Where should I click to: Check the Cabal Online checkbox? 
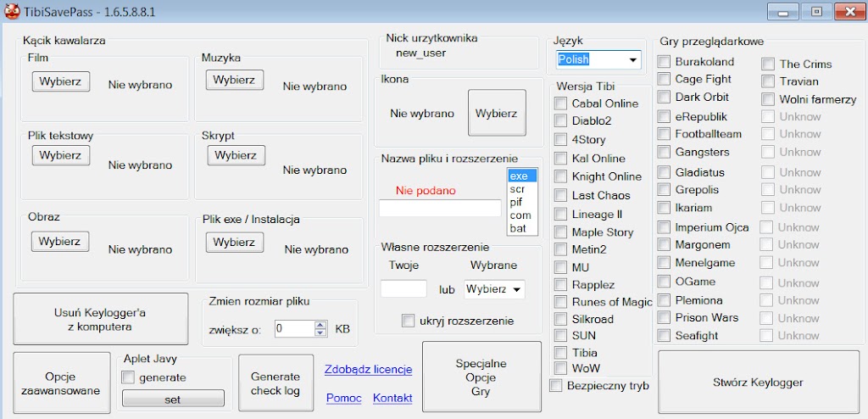[561, 103]
